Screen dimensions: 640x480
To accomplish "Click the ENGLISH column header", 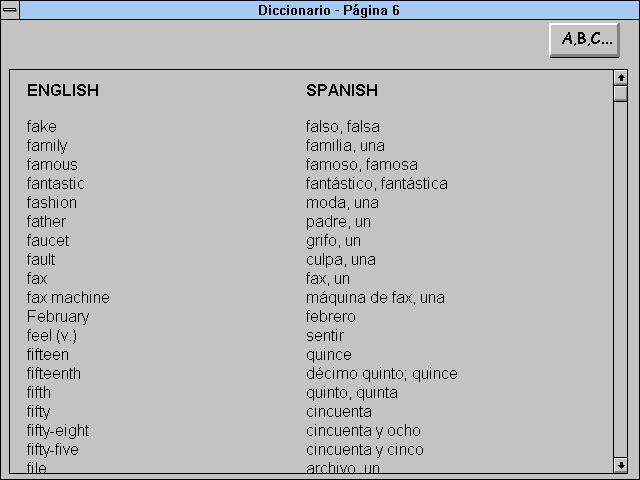I will (x=63, y=90).
